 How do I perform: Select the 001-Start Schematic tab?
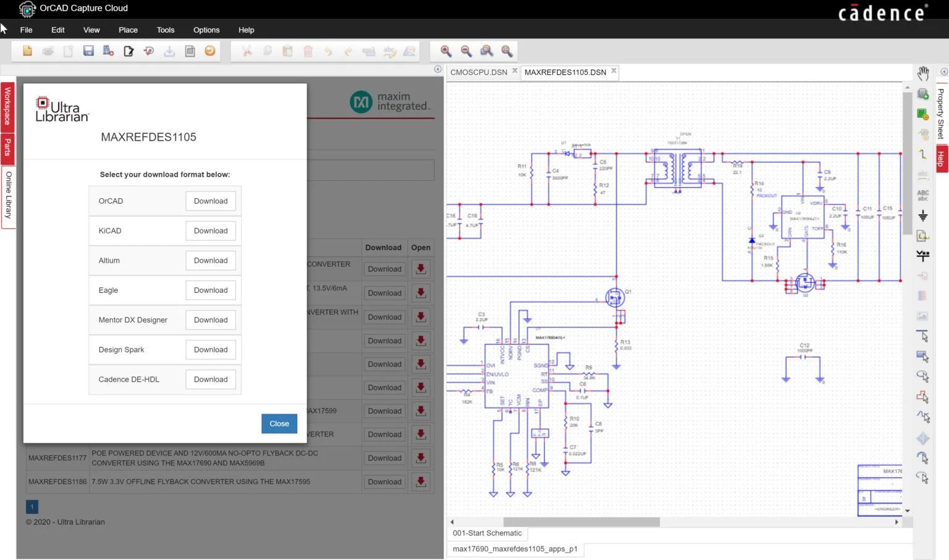tap(487, 533)
